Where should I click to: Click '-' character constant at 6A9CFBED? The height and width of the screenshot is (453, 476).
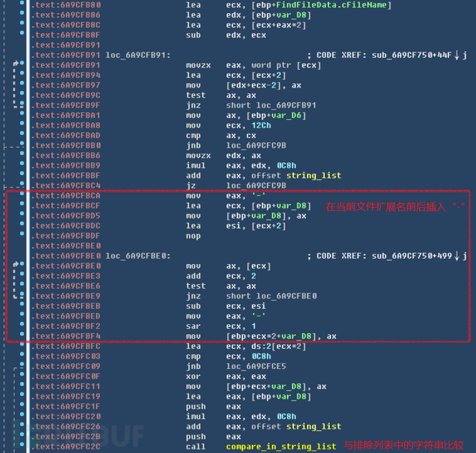pos(259,316)
